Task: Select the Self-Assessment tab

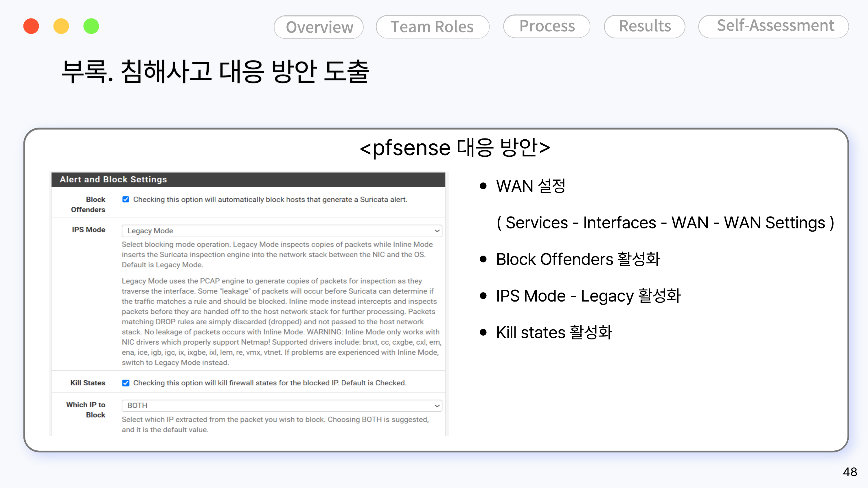Action: point(773,26)
